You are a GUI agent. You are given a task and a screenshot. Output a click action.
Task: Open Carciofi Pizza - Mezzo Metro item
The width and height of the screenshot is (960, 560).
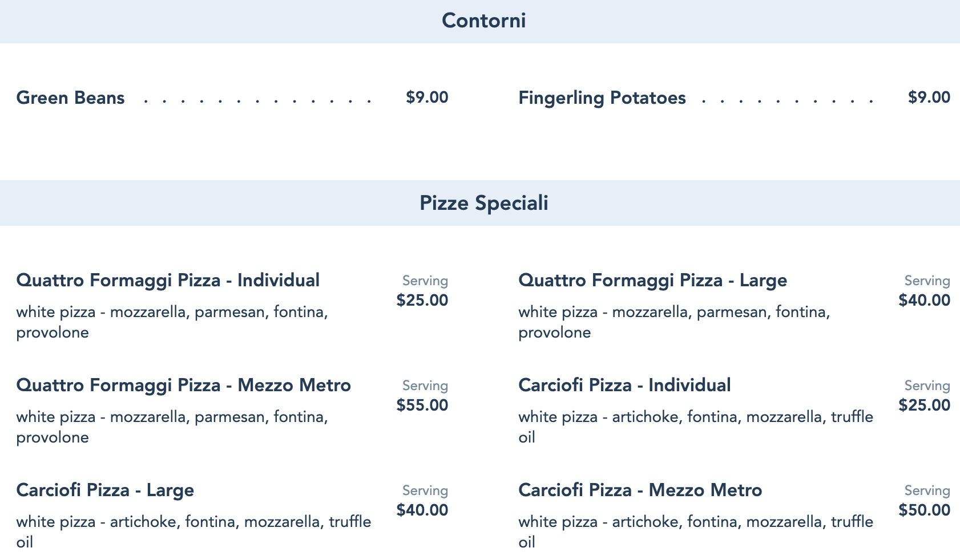[x=640, y=490]
